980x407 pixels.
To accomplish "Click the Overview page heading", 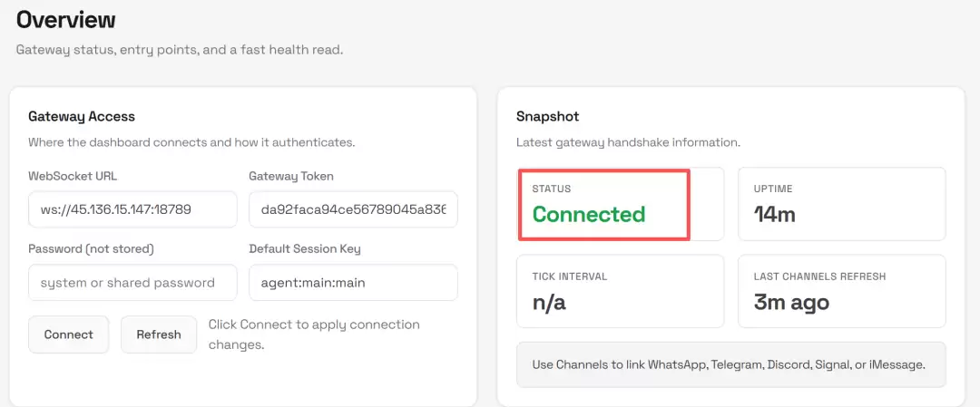I will (66, 19).
